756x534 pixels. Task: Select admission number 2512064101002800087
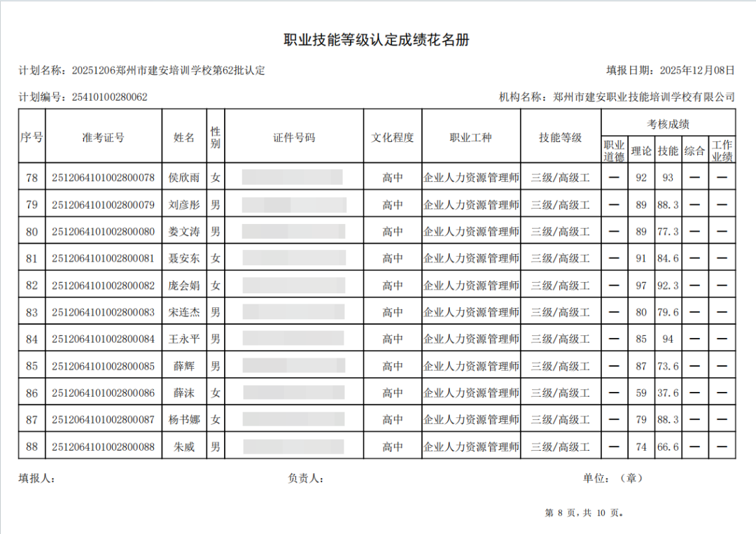click(103, 420)
